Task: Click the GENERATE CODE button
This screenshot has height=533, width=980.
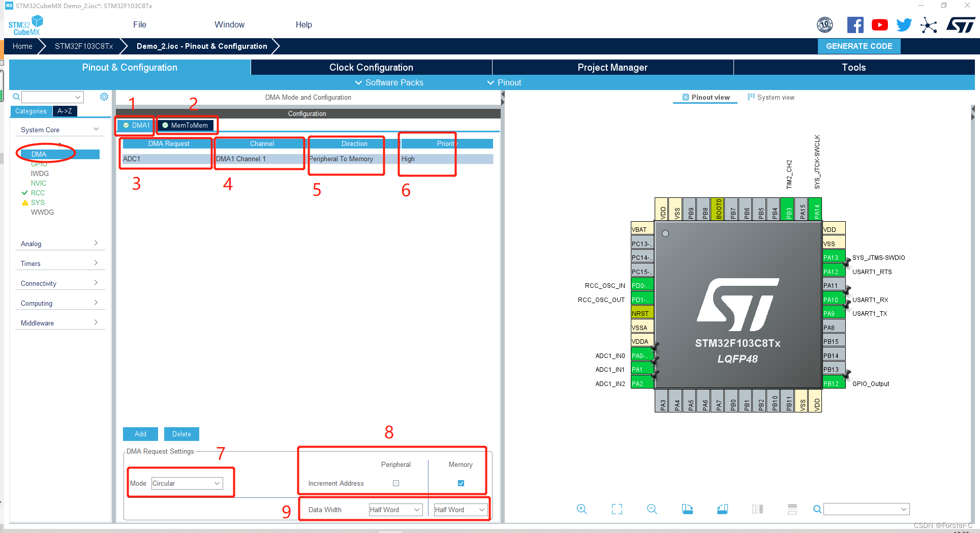Action: [859, 46]
